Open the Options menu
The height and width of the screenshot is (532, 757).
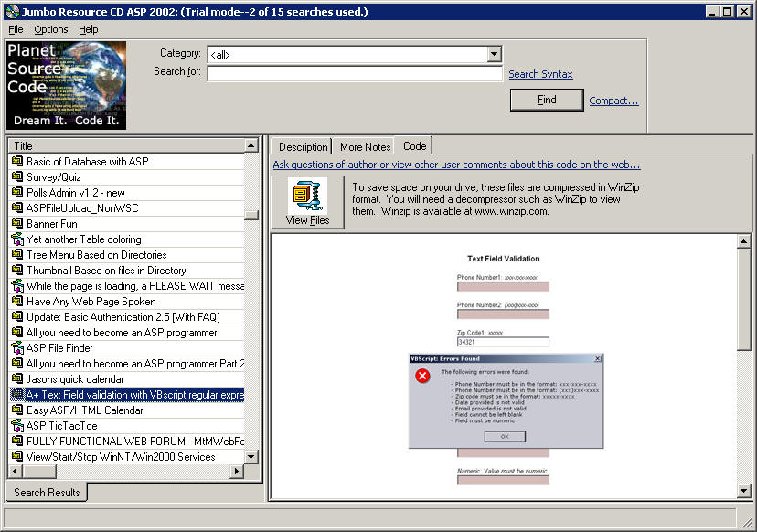click(50, 29)
